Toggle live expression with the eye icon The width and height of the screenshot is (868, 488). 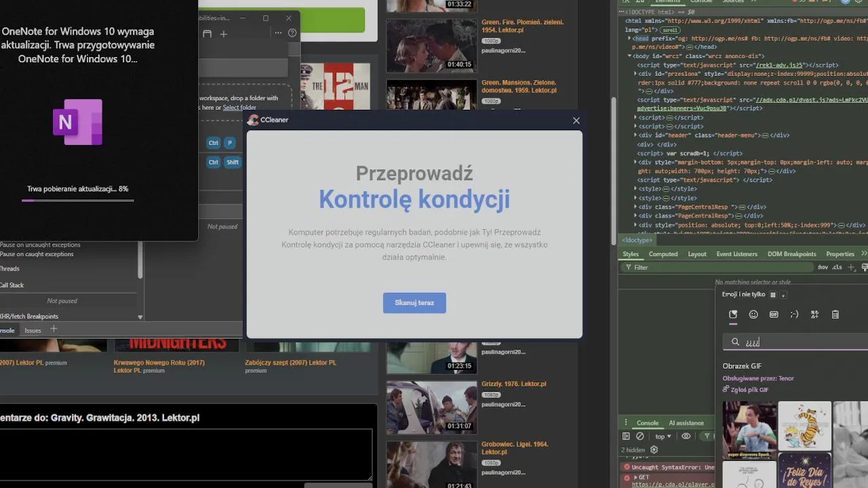tap(686, 436)
